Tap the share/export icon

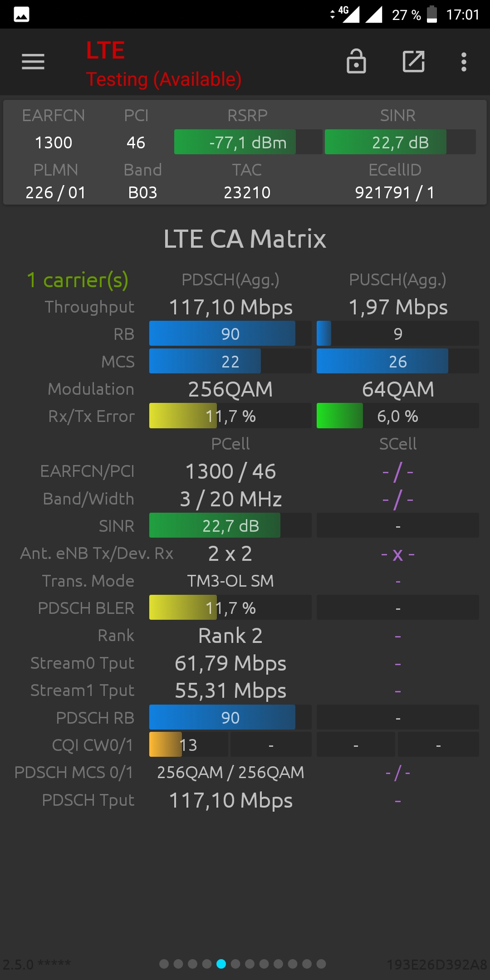tap(414, 61)
